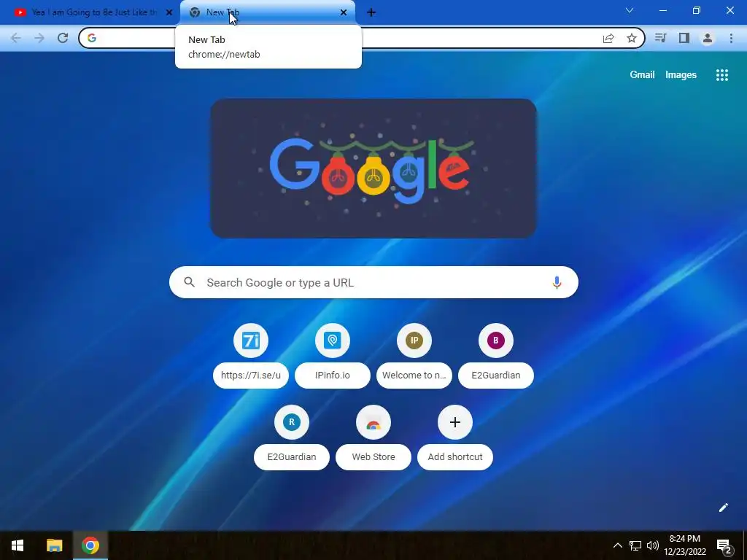
Task: Bookmark this tab with the star icon
Action: (632, 38)
